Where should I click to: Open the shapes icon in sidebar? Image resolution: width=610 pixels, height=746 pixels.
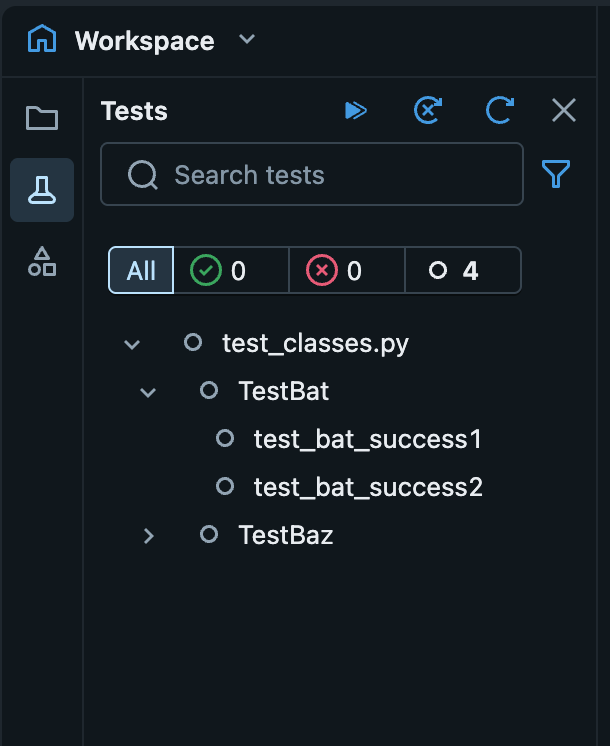(x=42, y=261)
